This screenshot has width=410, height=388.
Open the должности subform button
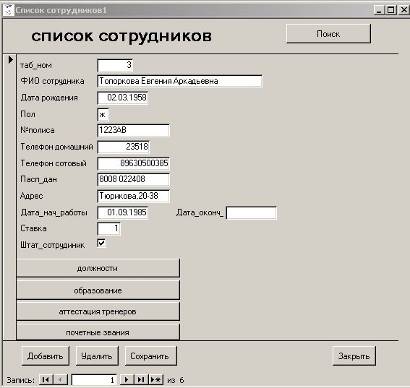click(98, 268)
